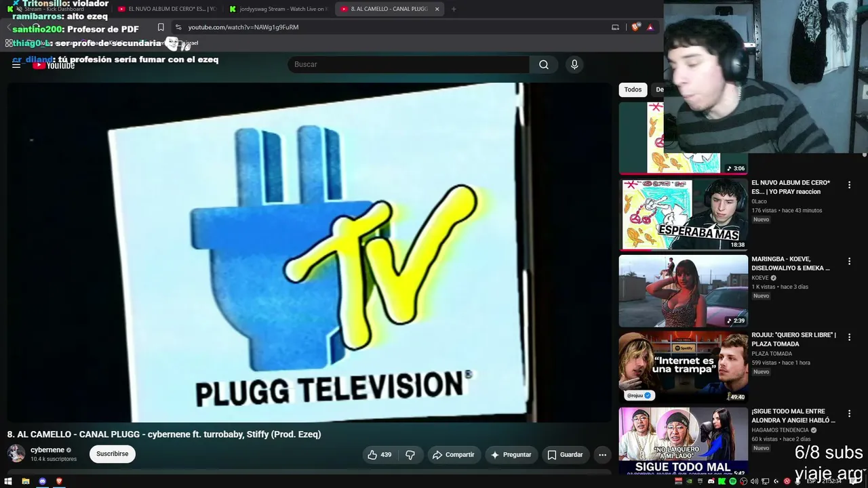Select the Todos filter chip
This screenshot has height=488, width=868.
point(633,89)
